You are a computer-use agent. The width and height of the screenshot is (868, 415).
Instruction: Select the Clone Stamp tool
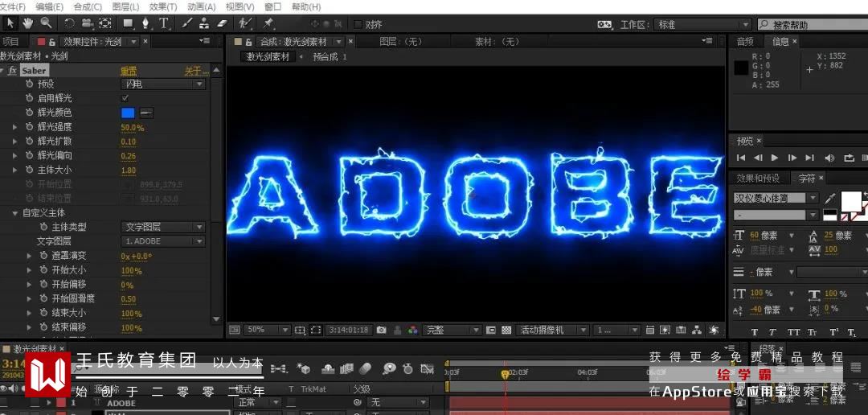click(x=204, y=23)
